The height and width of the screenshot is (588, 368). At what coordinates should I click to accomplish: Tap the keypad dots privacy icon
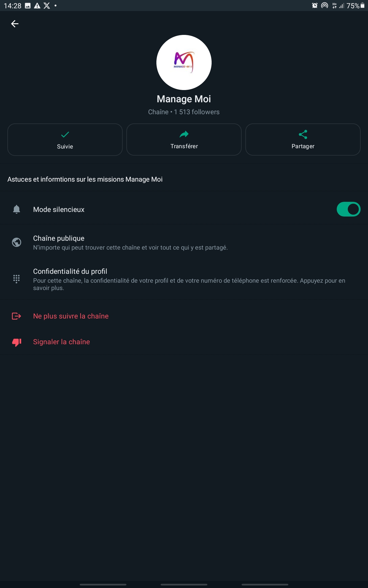(17, 279)
